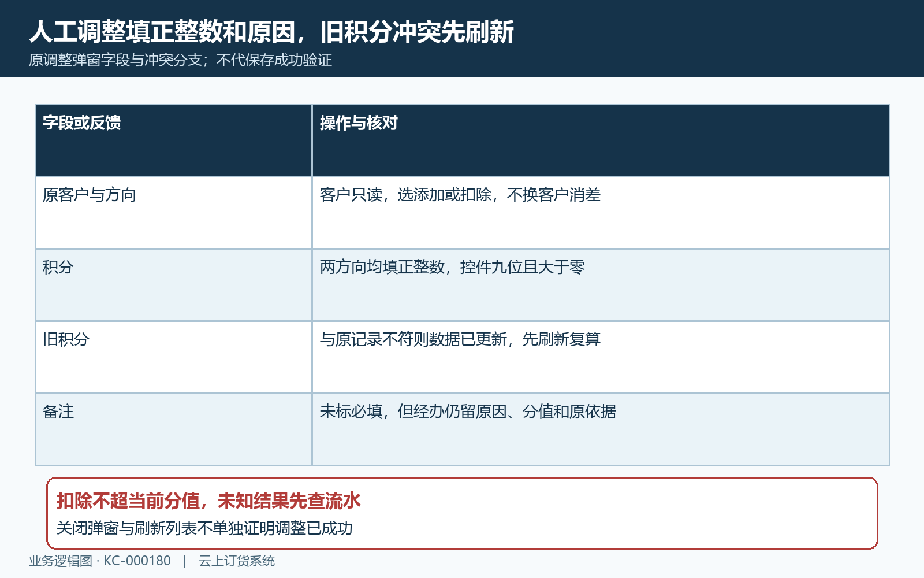Select the subtitle 原调整弹窗字段与冲突分支；不代保存成功验证
The image size is (924, 578).
[180, 60]
